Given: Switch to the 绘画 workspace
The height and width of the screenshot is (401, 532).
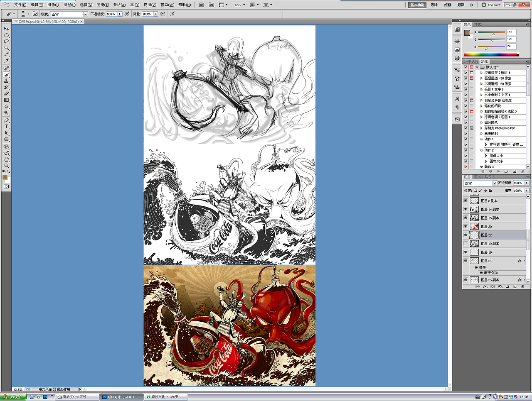Looking at the screenshot, I should [448, 5].
